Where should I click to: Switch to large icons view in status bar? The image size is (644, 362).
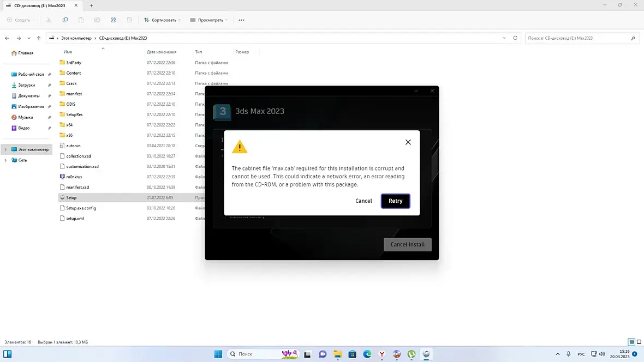pyautogui.click(x=639, y=342)
